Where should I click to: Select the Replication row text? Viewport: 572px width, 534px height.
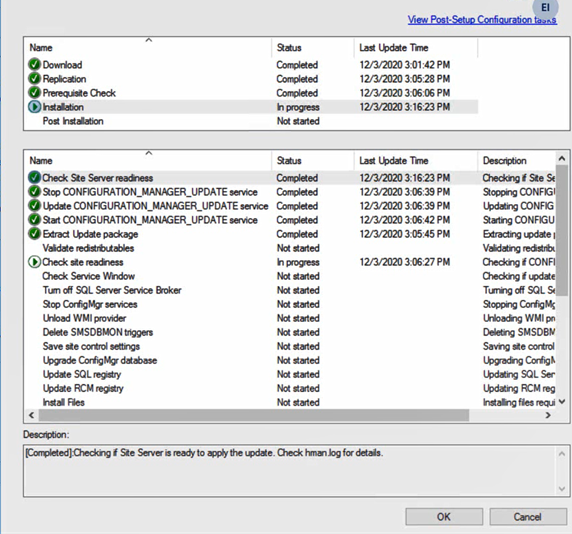(x=64, y=79)
